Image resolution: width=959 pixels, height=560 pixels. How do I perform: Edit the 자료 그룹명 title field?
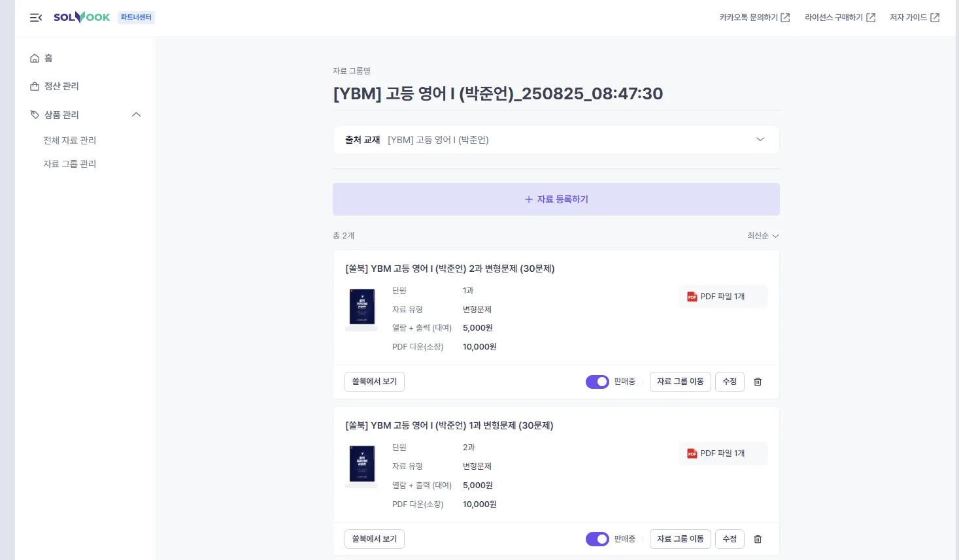(556, 93)
